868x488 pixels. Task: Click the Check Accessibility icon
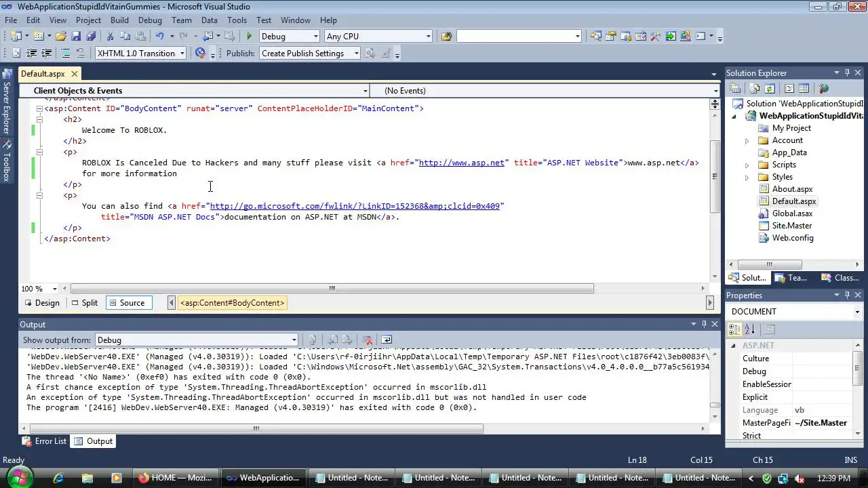(200, 53)
